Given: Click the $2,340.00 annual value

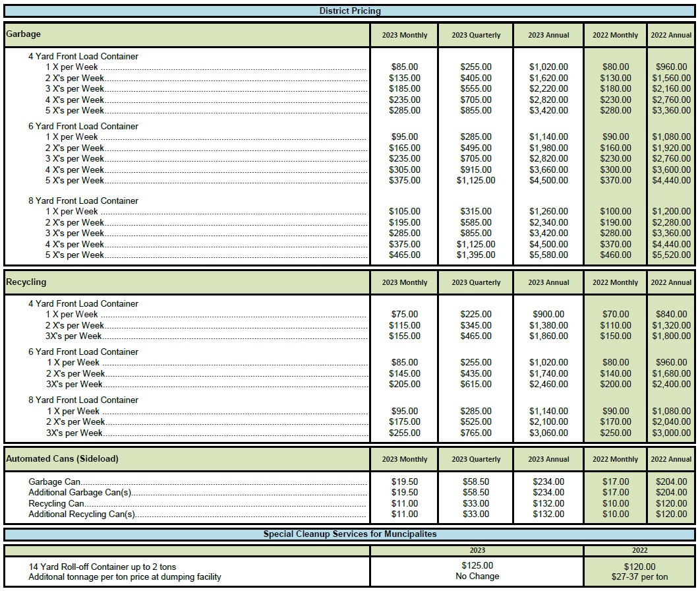Looking at the screenshot, I should pos(548,222).
